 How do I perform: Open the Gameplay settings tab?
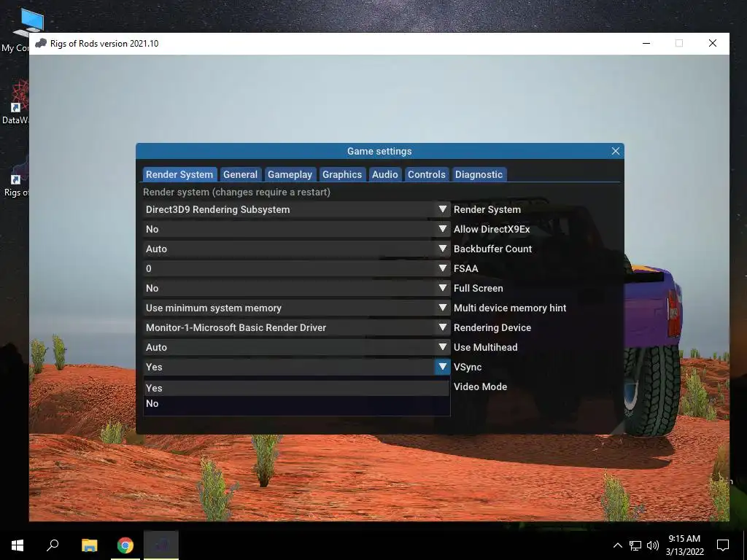[290, 174]
